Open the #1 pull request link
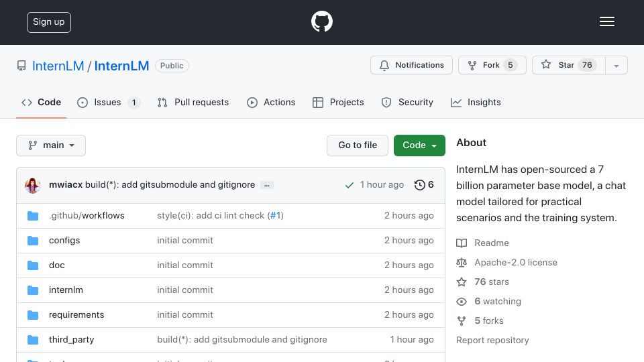Screen dimensions: 644x362 275,215
